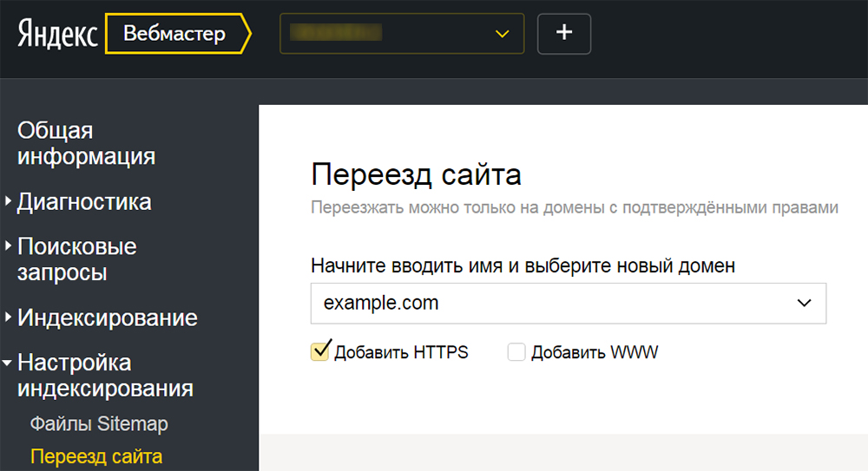Expand Поисковые запросы using its triangle
868x471 pixels.
[x=8, y=247]
